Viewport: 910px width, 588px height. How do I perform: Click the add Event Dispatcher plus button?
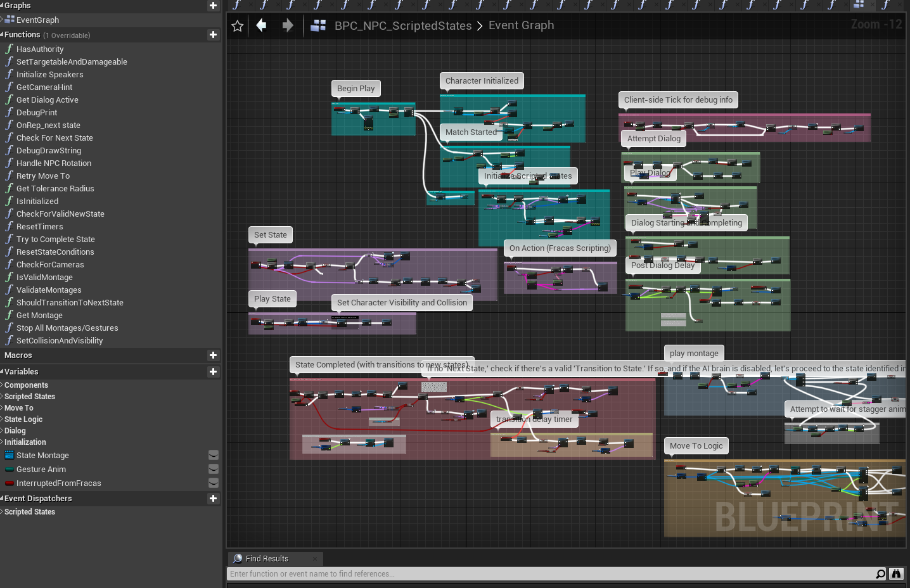click(x=213, y=499)
